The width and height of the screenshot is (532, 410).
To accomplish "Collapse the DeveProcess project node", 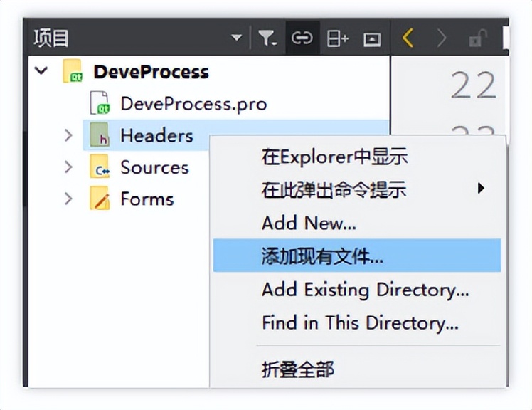I will [x=41, y=71].
